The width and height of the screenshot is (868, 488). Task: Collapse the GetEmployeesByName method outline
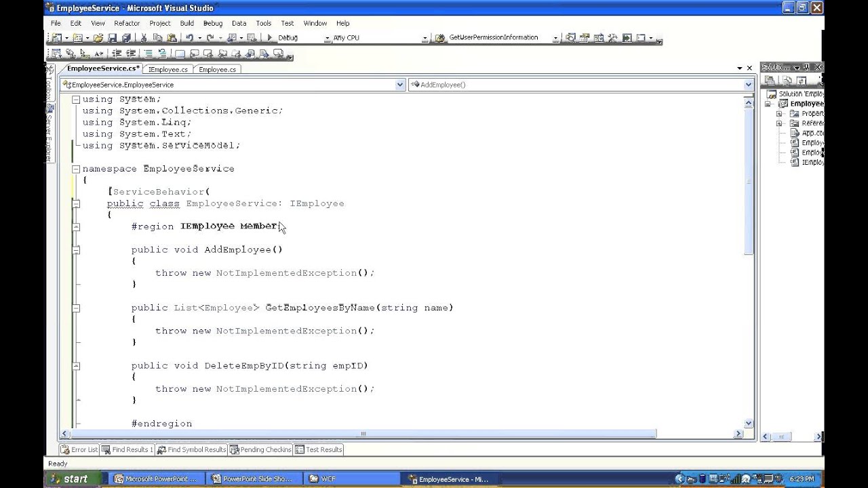(x=76, y=308)
